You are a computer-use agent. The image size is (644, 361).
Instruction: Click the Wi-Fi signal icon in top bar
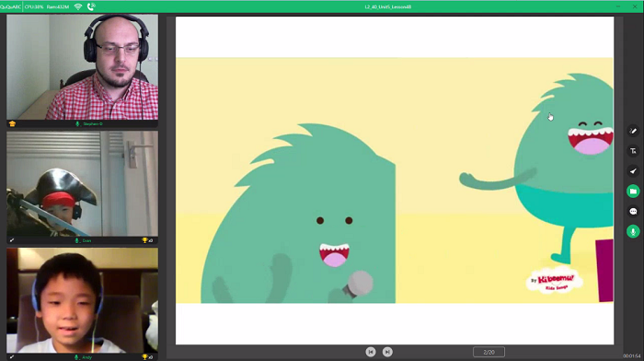[x=78, y=6]
